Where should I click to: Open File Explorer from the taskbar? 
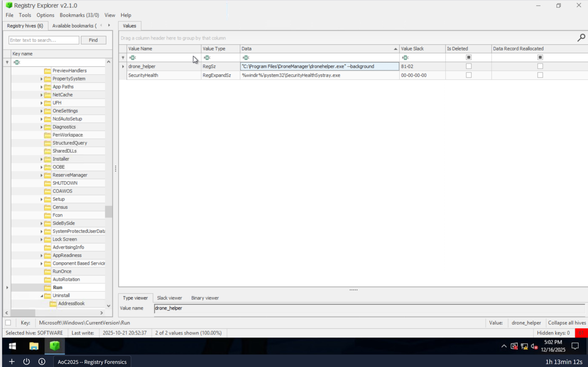pos(34,346)
